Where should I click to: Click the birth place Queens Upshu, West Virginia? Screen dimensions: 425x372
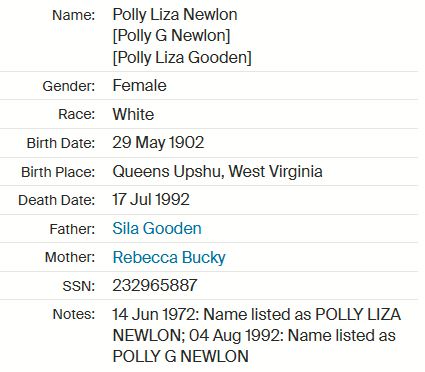click(x=218, y=172)
